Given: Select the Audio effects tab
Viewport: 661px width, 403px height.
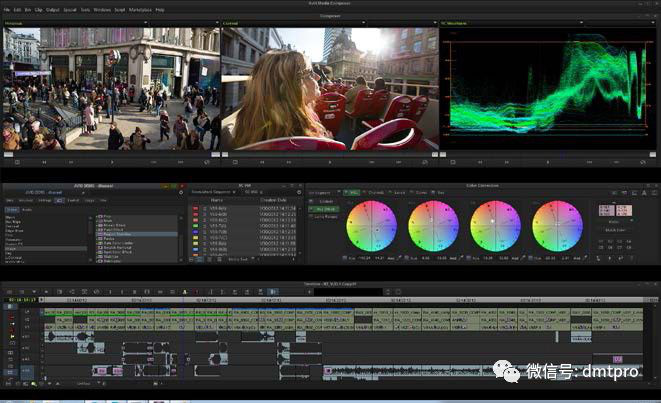Looking at the screenshot, I should tap(27, 210).
